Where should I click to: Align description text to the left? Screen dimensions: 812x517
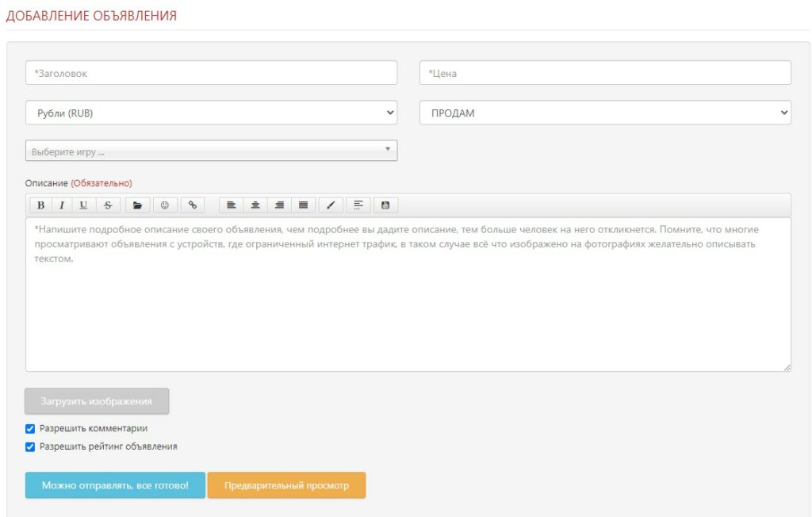tap(232, 205)
